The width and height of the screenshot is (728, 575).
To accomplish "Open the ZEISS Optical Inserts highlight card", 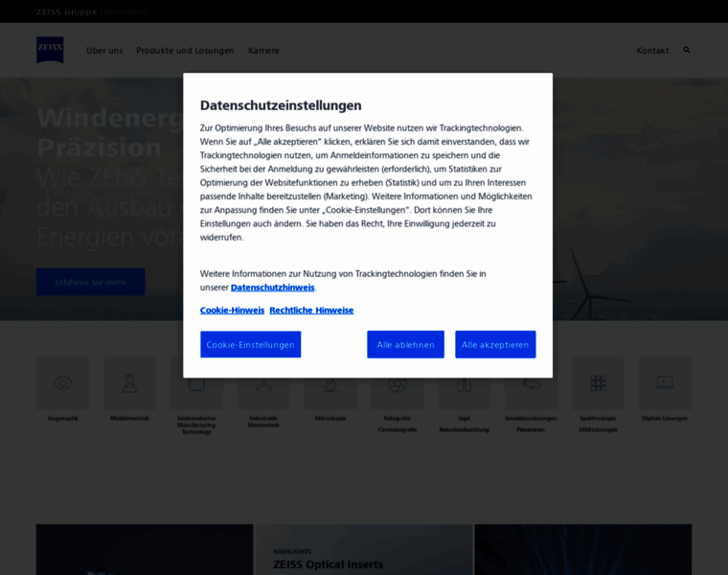I will click(x=364, y=550).
